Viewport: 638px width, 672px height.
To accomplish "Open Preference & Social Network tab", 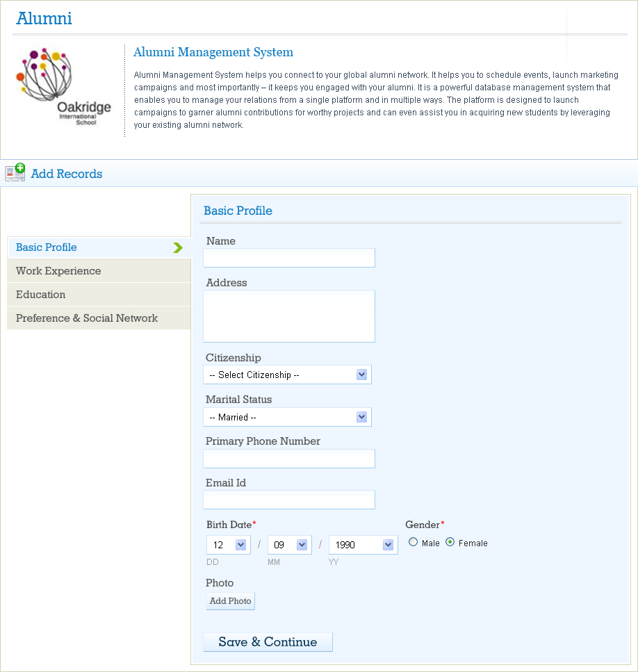I will (87, 318).
